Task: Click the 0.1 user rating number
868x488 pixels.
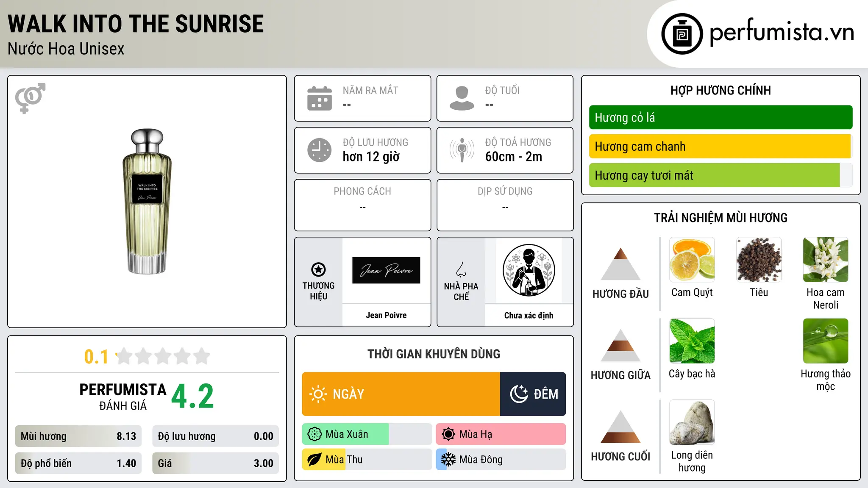Action: click(x=96, y=357)
